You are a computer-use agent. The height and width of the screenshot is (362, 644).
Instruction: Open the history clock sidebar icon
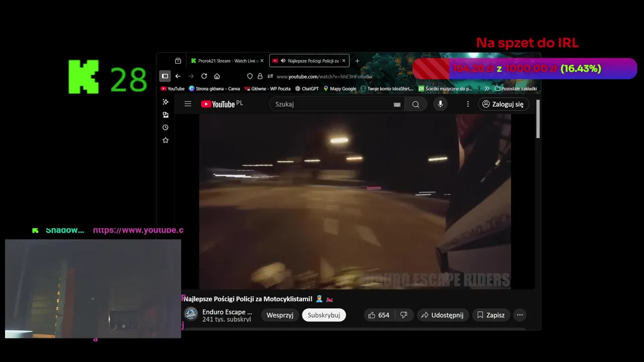coord(166,128)
